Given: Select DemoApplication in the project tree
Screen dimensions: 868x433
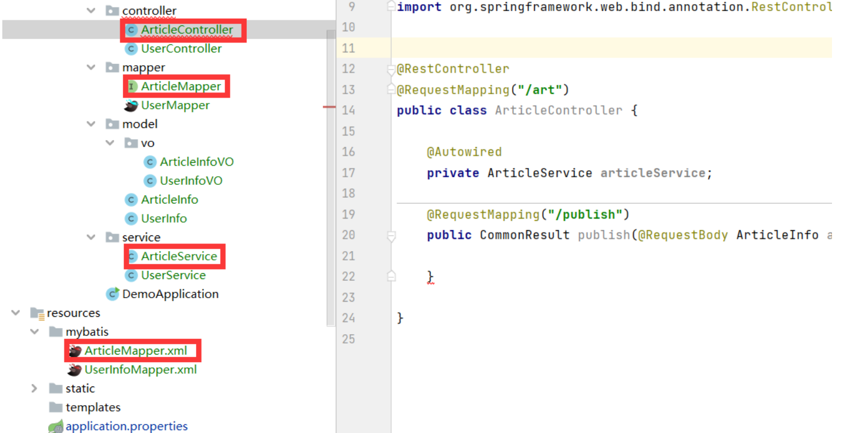Looking at the screenshot, I should [x=170, y=294].
